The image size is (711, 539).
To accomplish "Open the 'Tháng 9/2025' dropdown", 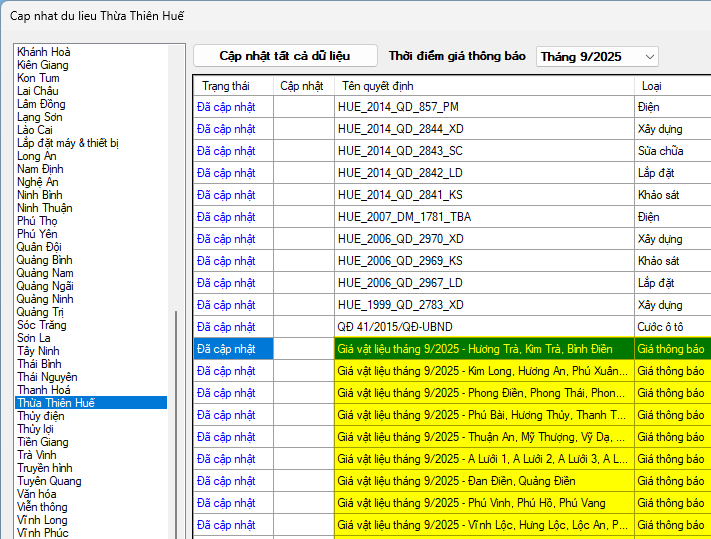I will click(x=597, y=57).
